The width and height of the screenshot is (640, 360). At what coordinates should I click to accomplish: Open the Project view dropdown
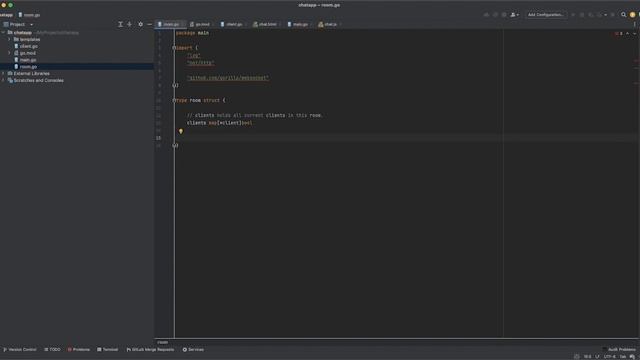point(18,24)
